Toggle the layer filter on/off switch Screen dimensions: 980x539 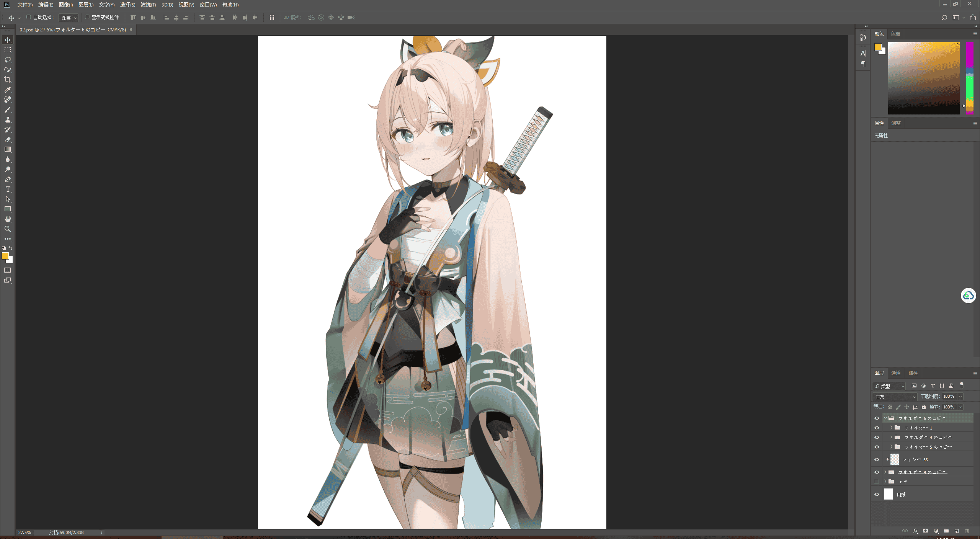tap(962, 385)
